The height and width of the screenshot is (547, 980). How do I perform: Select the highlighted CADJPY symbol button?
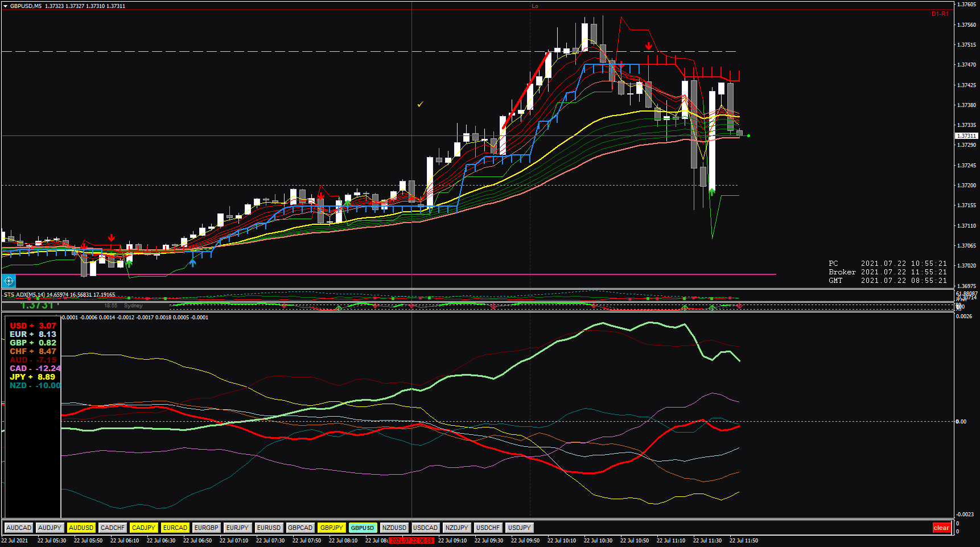tap(144, 528)
